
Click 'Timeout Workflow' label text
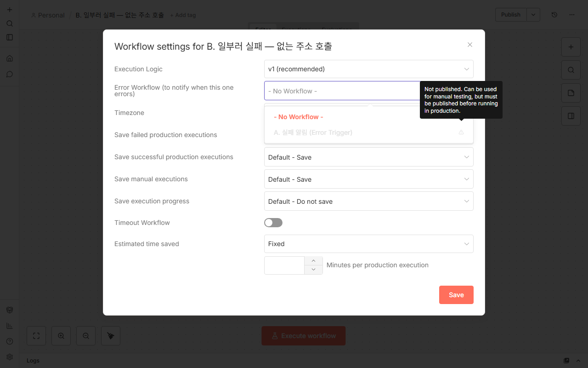point(142,223)
